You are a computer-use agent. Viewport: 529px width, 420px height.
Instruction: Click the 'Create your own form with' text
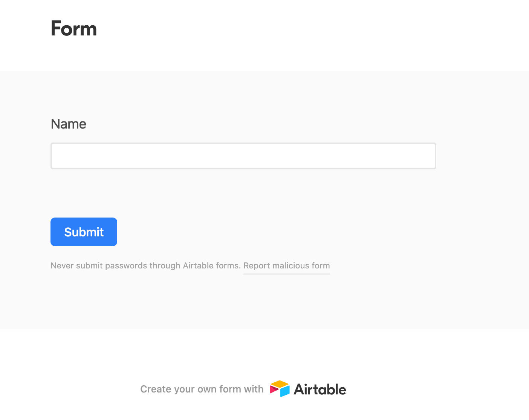pyautogui.click(x=202, y=389)
